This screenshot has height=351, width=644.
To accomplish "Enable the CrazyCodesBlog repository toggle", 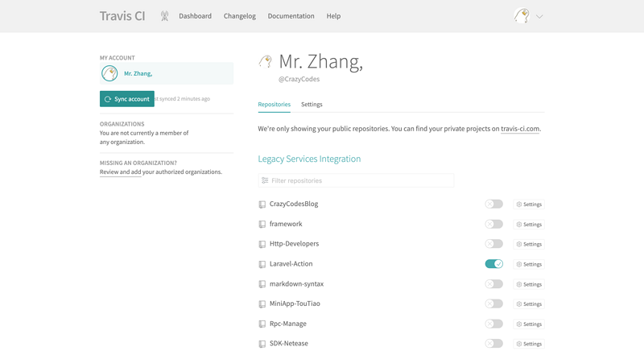I will pyautogui.click(x=493, y=204).
